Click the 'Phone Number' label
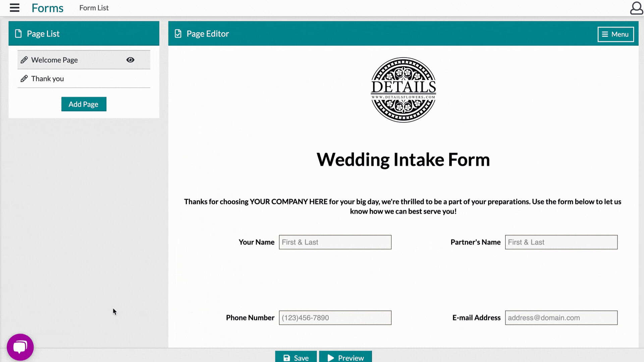Image resolution: width=644 pixels, height=362 pixels. tap(250, 318)
